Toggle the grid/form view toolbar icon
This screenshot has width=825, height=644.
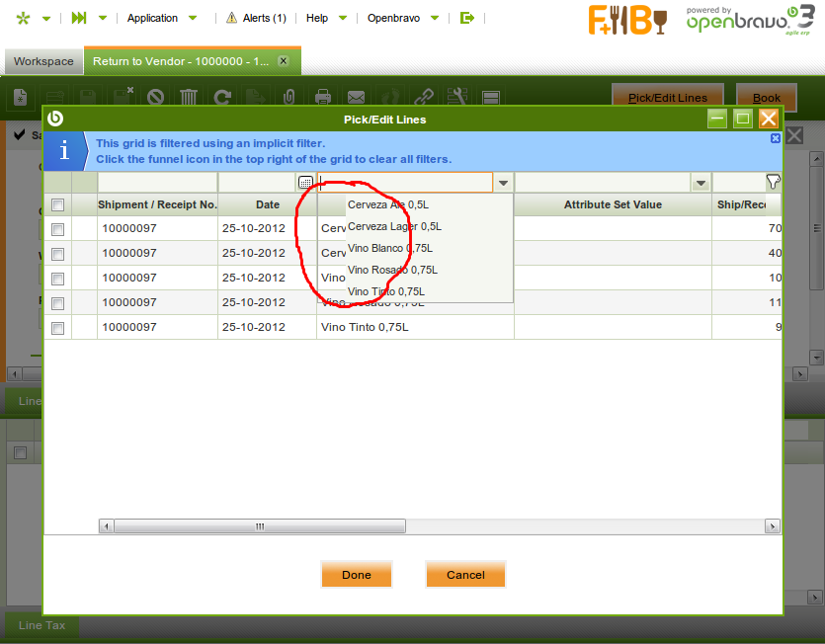point(491,98)
